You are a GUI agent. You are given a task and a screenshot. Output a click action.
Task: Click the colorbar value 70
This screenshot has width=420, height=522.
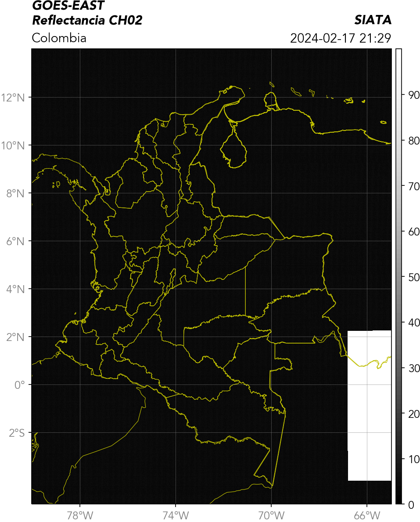[414, 186]
